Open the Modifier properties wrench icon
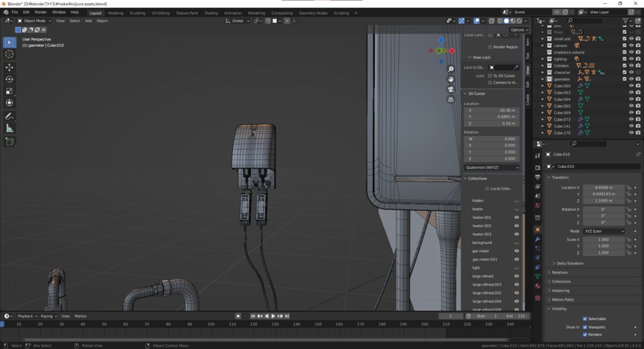 [538, 239]
